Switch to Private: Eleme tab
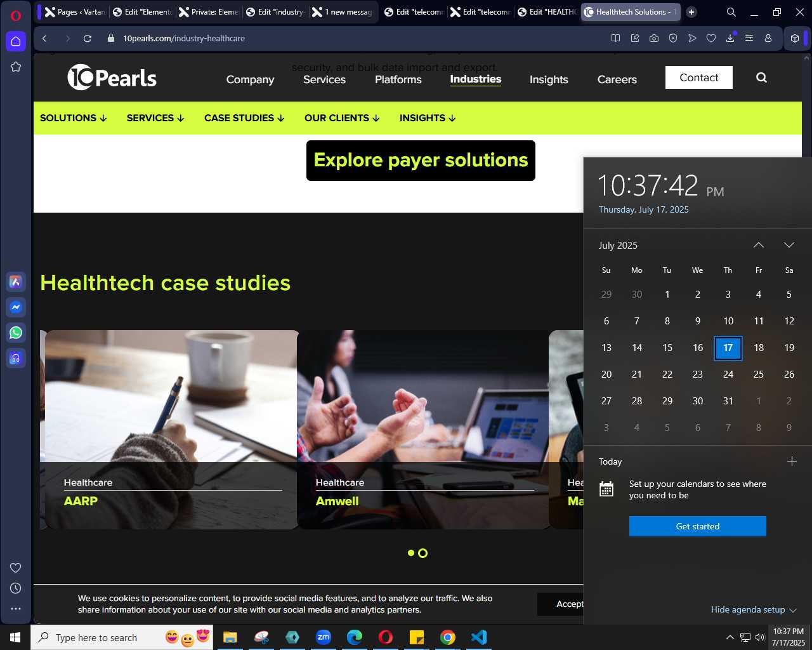Screen dimensions: 812x650 pyautogui.click(x=209, y=12)
